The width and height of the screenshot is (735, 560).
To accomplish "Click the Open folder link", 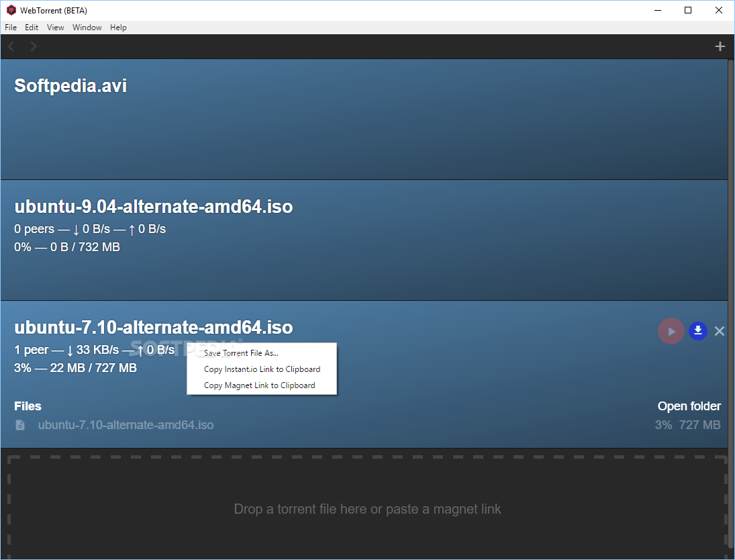I will click(689, 406).
